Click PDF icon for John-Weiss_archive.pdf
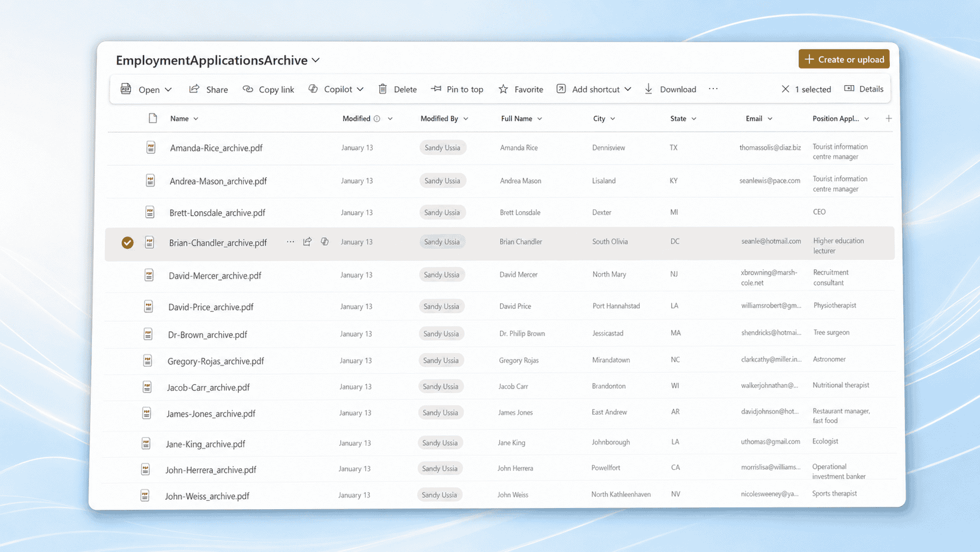 coord(145,496)
